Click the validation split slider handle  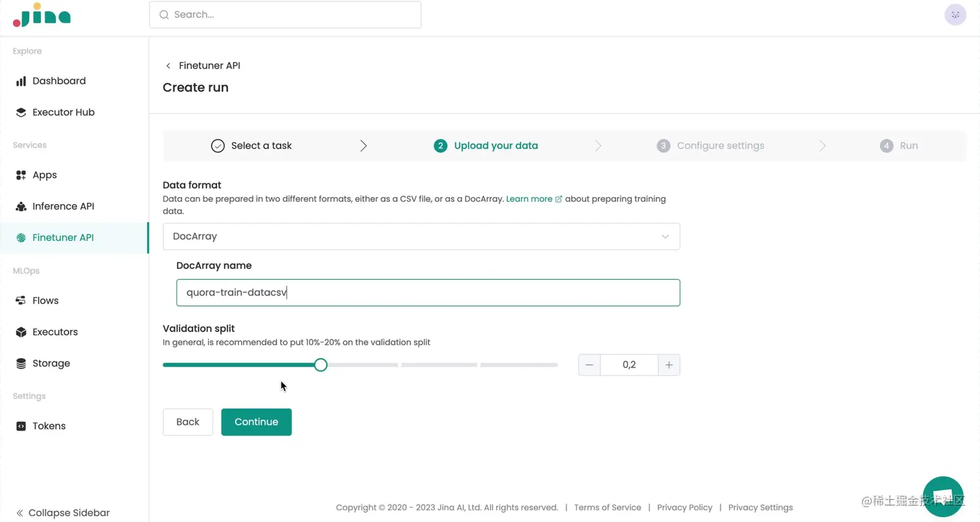321,365
